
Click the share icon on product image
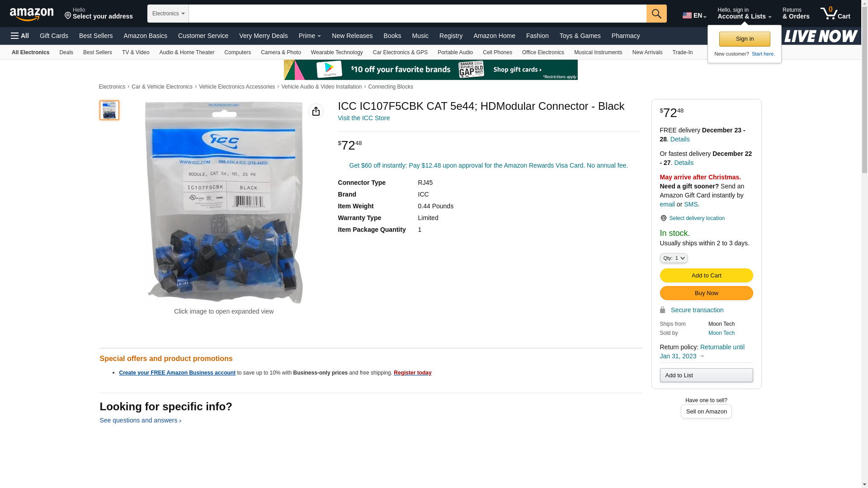[316, 111]
